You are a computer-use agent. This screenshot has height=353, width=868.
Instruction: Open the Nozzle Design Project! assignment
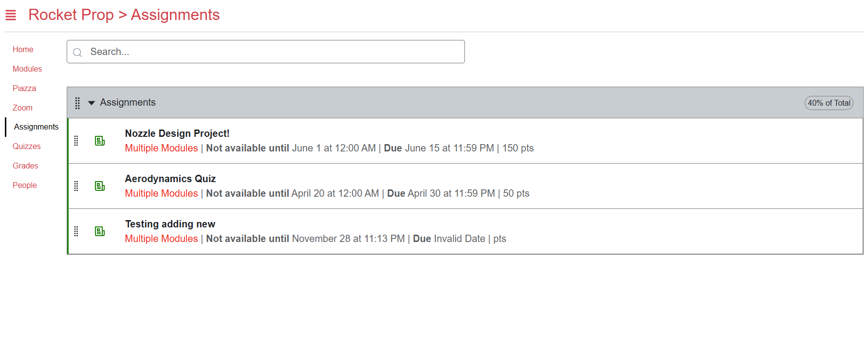click(177, 133)
